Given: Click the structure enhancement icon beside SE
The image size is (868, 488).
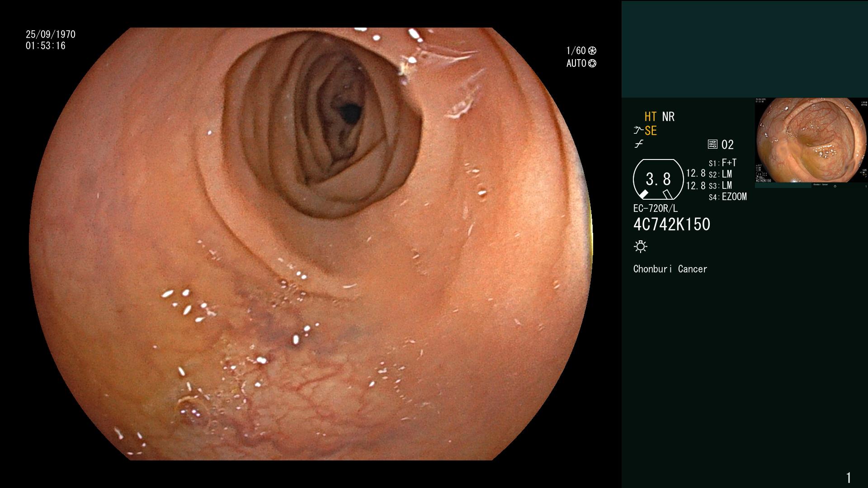Looking at the screenshot, I should (638, 131).
